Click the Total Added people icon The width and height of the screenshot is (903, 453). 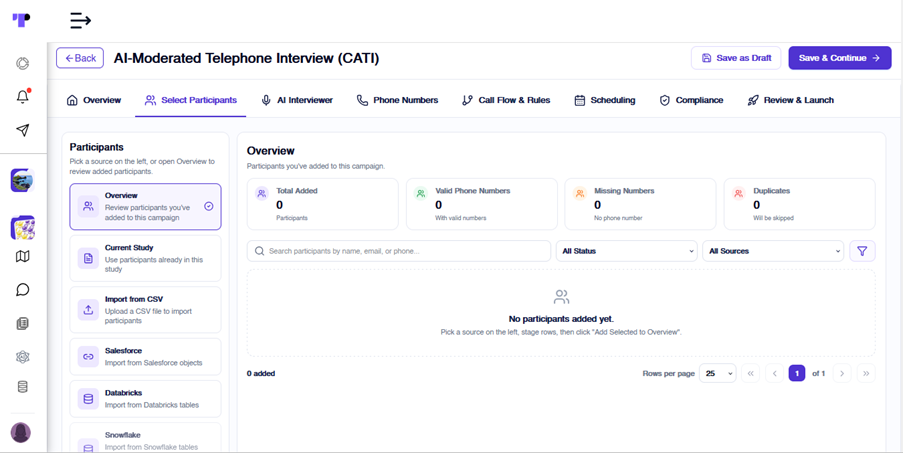coord(262,194)
